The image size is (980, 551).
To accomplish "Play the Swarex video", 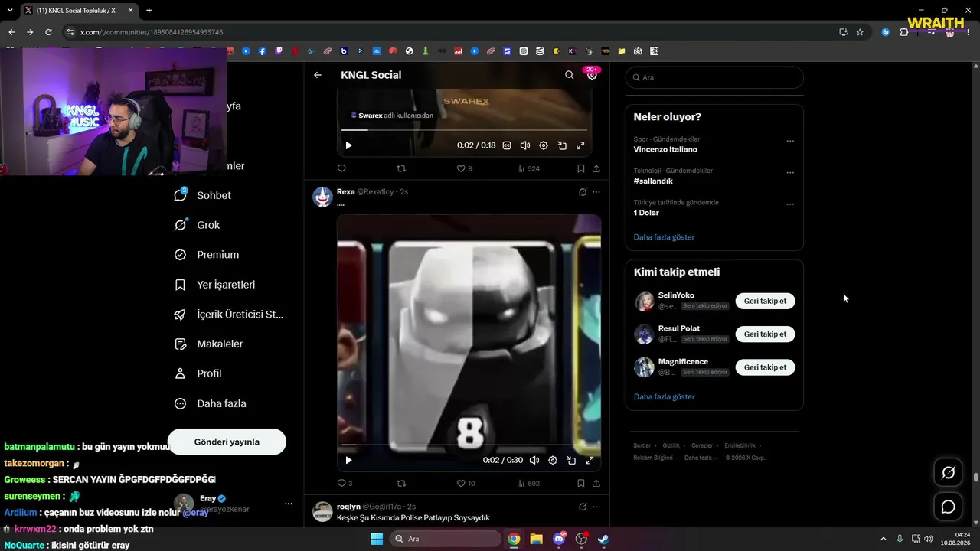I will tap(348, 145).
